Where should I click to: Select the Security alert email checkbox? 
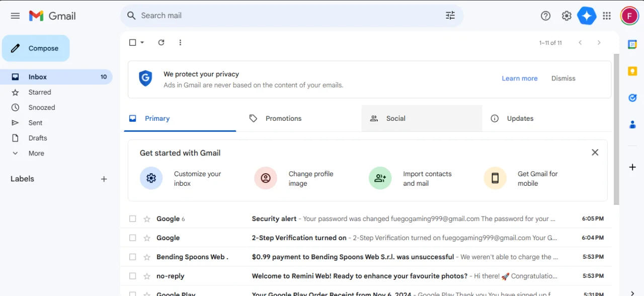click(133, 218)
